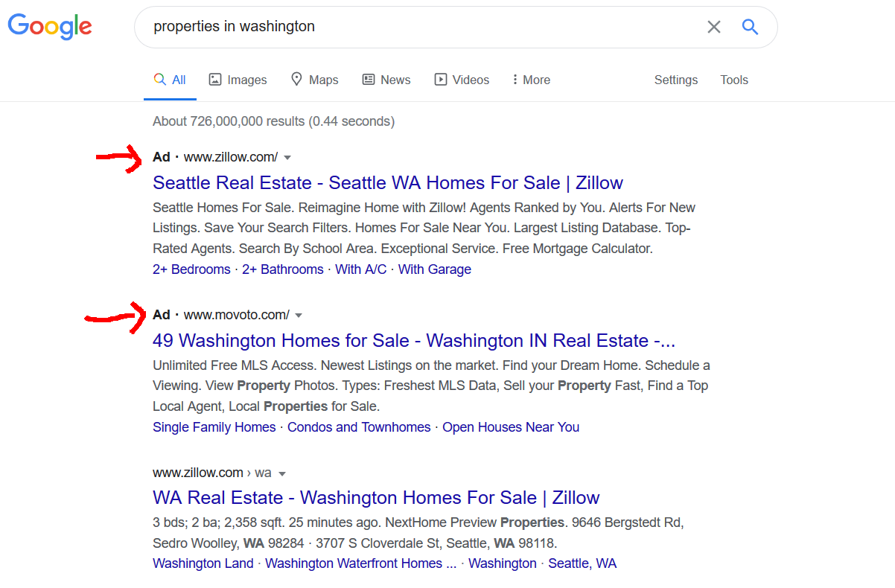Expand dropdown arrow next to www.zillow.com/ ad
The width and height of the screenshot is (895, 588).
[x=288, y=158]
